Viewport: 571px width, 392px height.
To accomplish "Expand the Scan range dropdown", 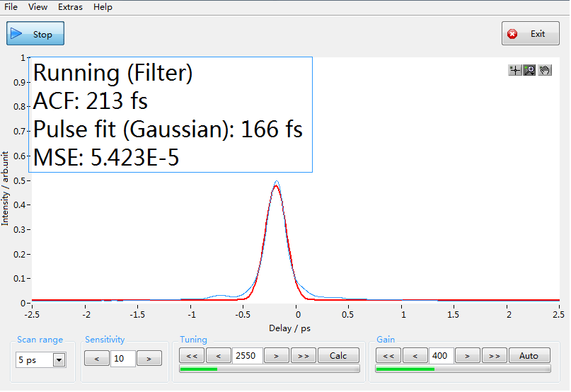I will pyautogui.click(x=59, y=360).
